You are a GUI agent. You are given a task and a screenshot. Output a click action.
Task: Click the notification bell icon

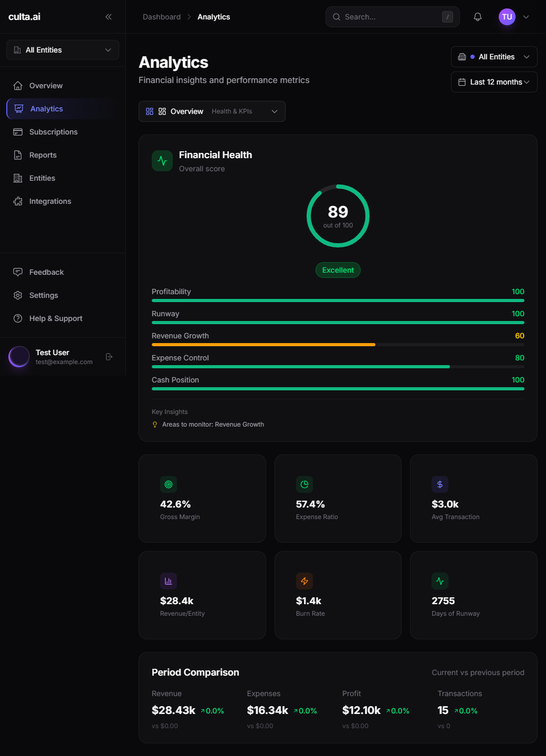point(477,16)
